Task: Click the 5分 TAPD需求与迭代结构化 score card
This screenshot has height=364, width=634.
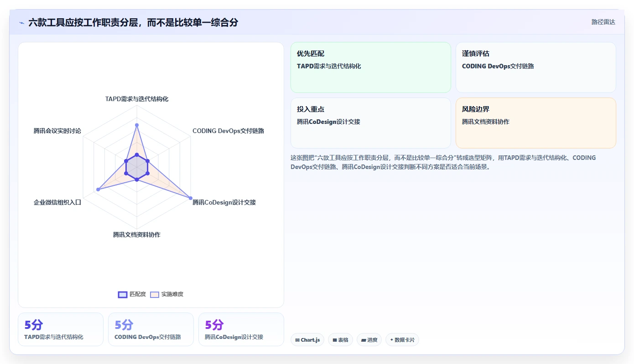Action: tap(61, 329)
